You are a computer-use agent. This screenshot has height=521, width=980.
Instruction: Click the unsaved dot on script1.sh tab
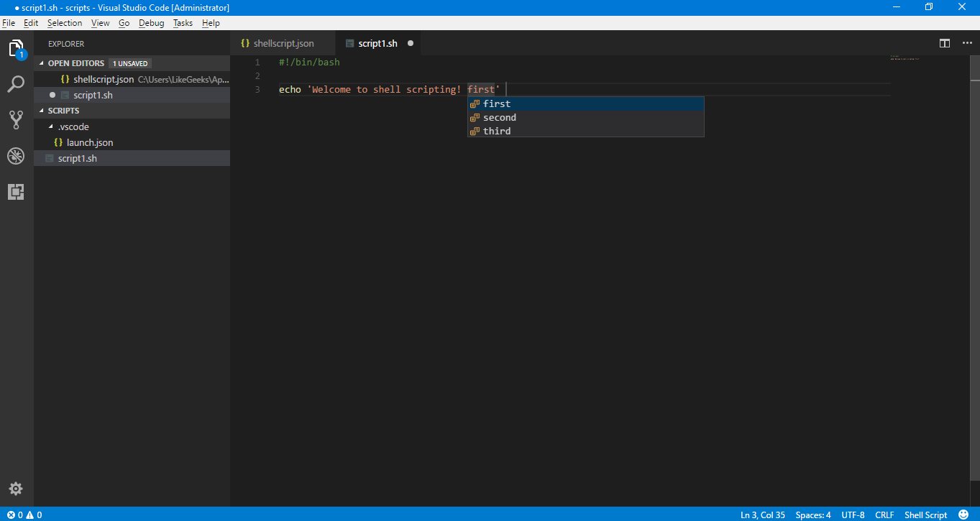click(411, 43)
